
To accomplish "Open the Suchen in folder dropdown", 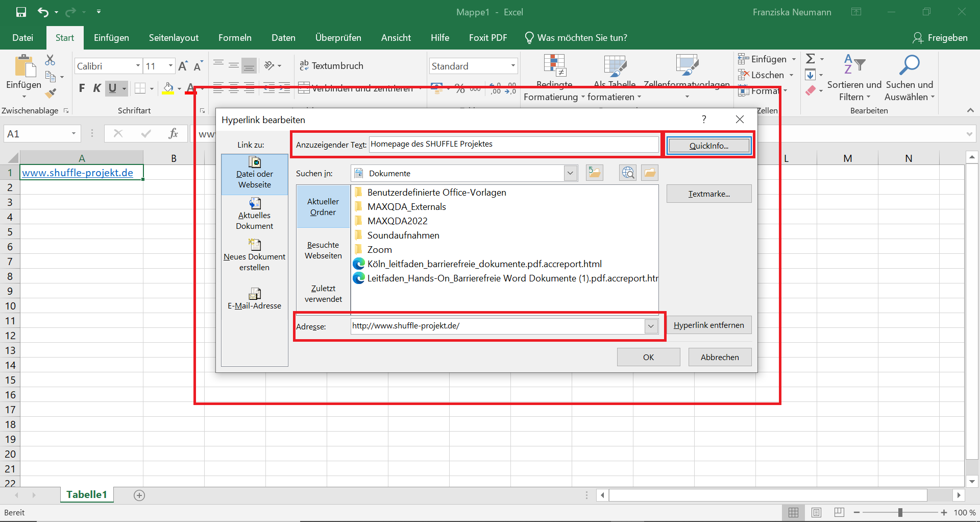I will coord(570,173).
